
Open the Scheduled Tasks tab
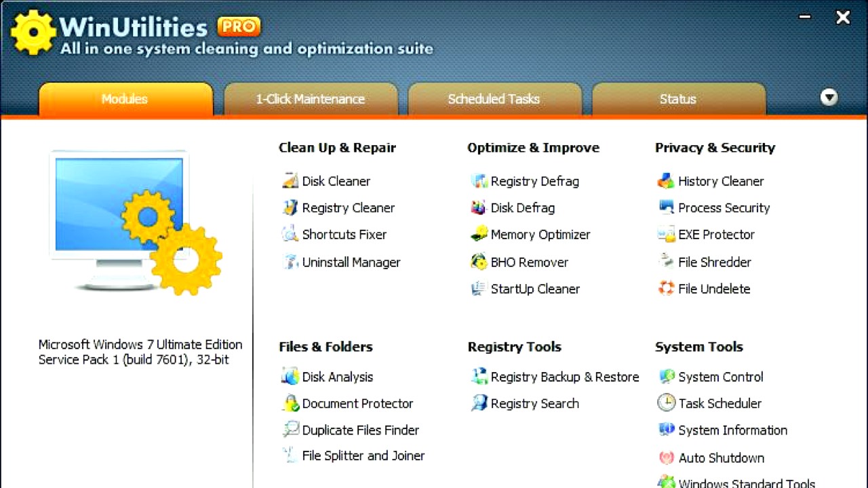tap(494, 99)
